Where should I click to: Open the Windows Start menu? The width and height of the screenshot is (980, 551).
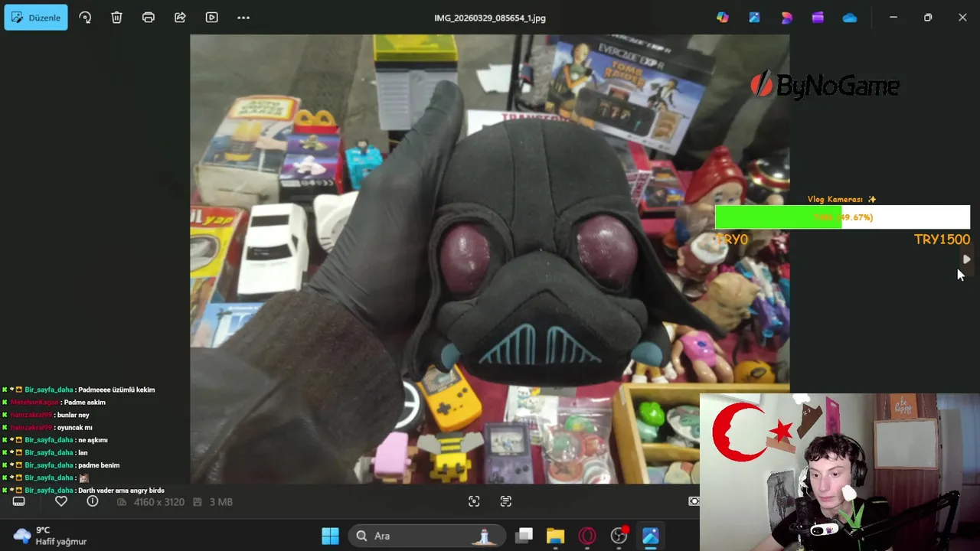click(330, 536)
